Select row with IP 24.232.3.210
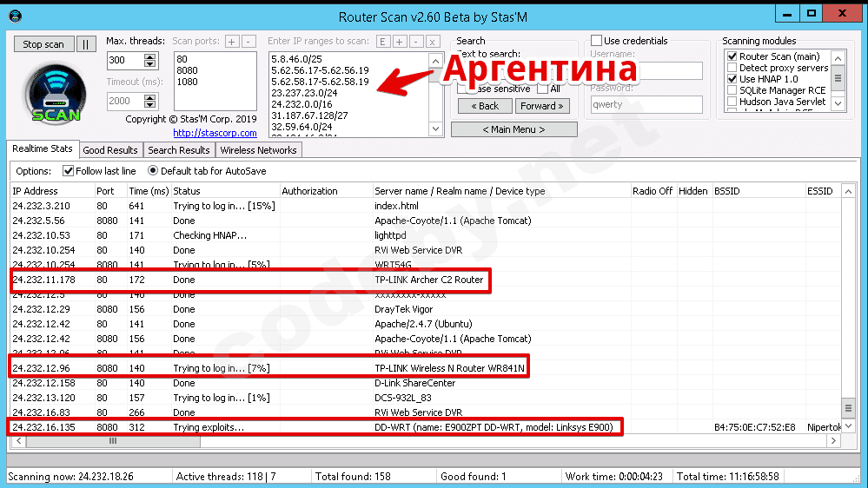 tap(427, 206)
